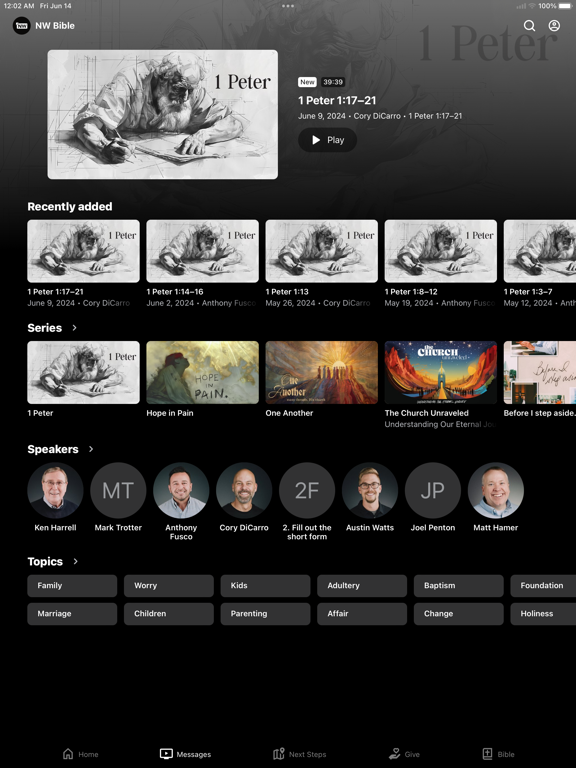This screenshot has width=576, height=768.
Task: Select the MT Mark Trotter avatar
Action: coord(118,490)
